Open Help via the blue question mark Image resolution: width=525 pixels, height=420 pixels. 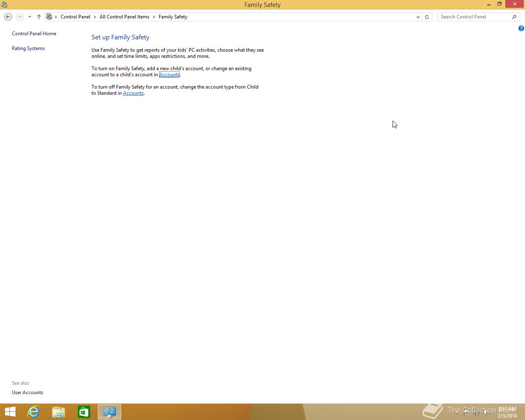(x=521, y=28)
